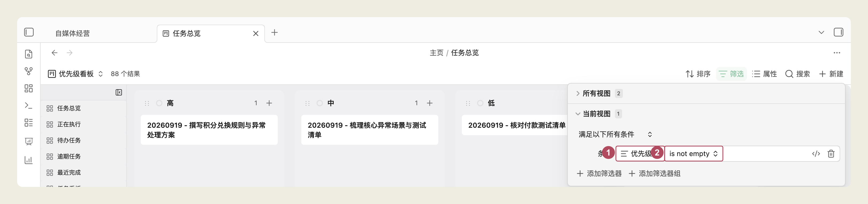Collapse the 当前视图 section

pyautogui.click(x=596, y=114)
